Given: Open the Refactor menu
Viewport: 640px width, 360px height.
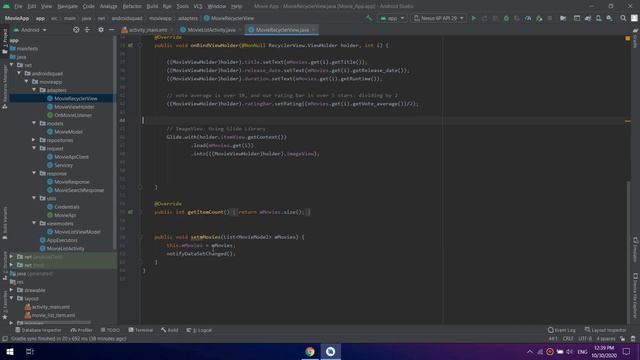Looking at the screenshot, I should coord(132,6).
